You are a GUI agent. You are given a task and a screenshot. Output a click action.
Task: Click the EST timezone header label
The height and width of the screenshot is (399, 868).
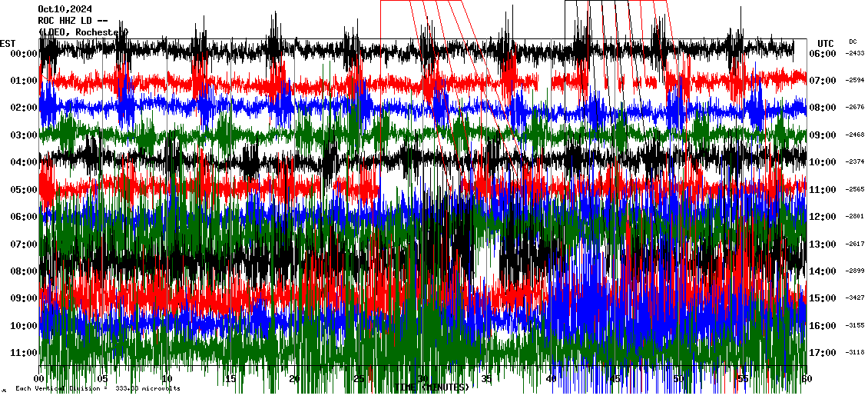[x=8, y=43]
